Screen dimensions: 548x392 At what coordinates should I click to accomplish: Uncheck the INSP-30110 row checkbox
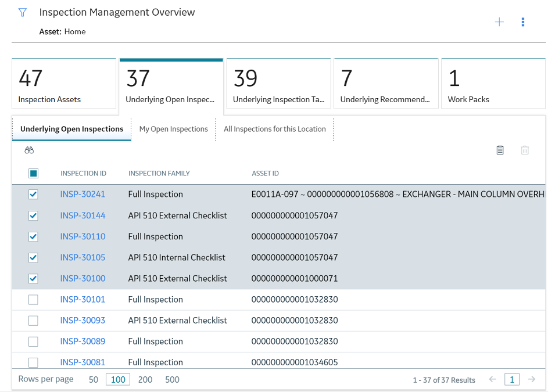[x=33, y=236]
